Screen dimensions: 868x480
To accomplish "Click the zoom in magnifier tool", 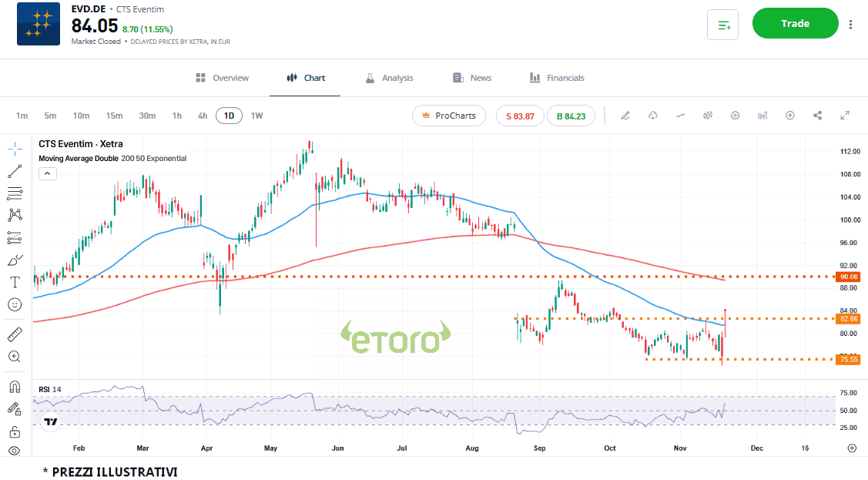I will [15, 357].
